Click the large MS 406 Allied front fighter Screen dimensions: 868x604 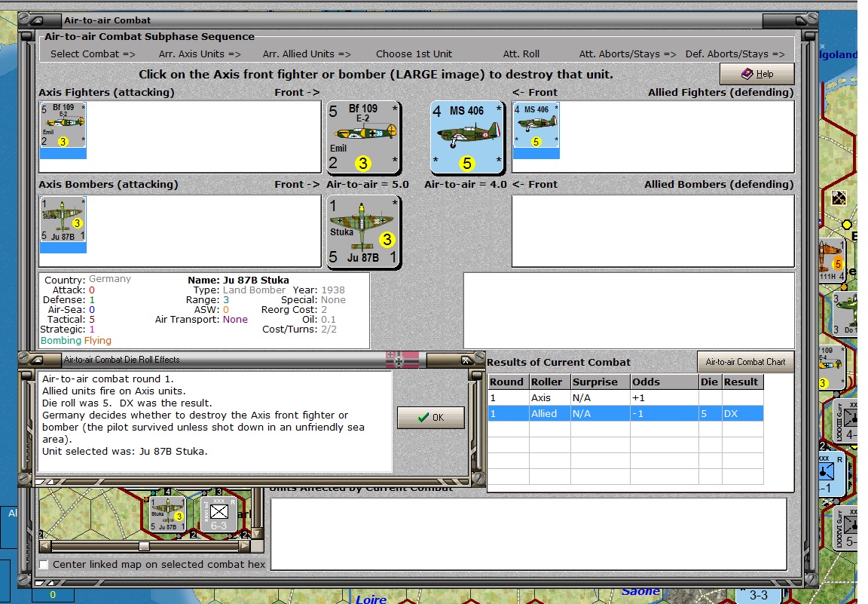(x=467, y=137)
